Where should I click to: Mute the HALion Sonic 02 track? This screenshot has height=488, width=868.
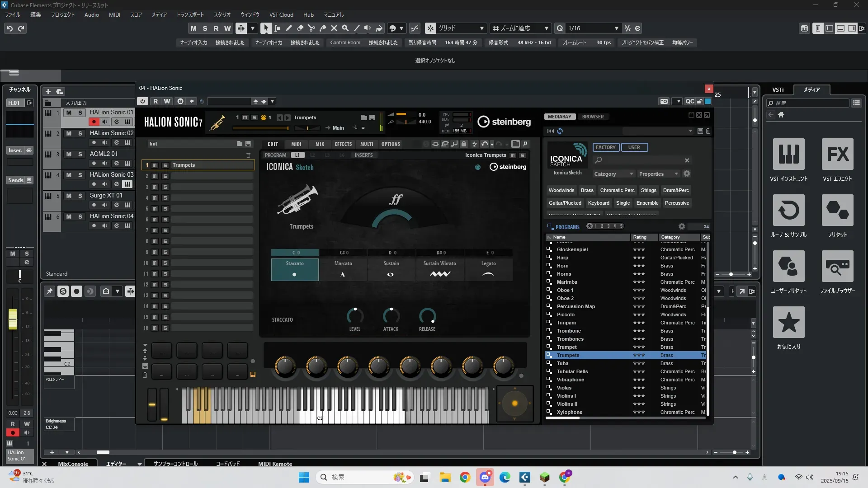tap(69, 133)
